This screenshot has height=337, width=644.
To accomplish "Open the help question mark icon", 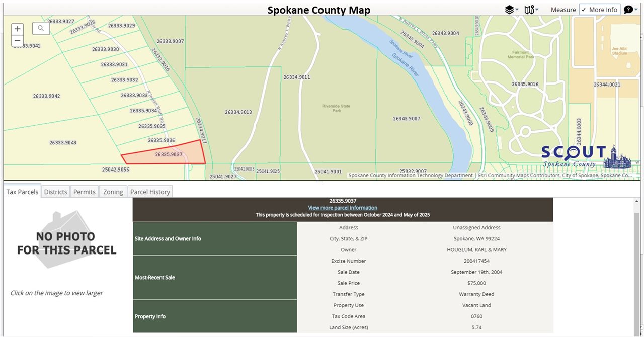I will (x=628, y=10).
